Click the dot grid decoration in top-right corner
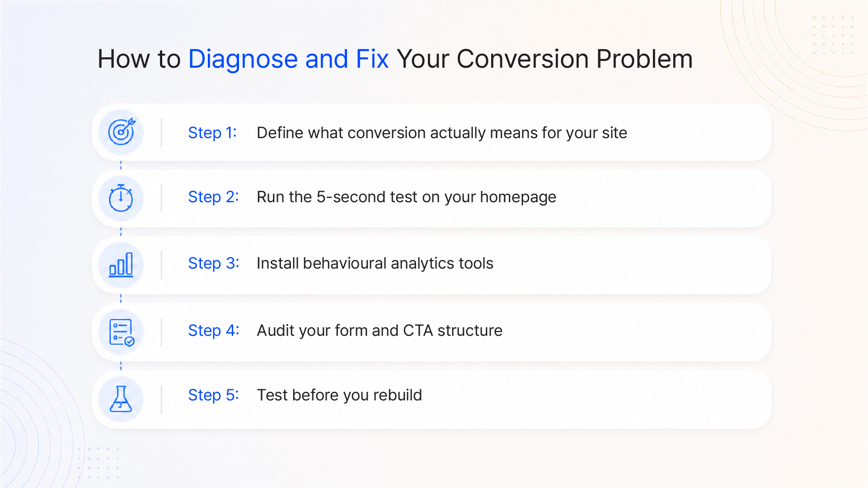Viewport: 868px width, 488px height. tap(833, 35)
